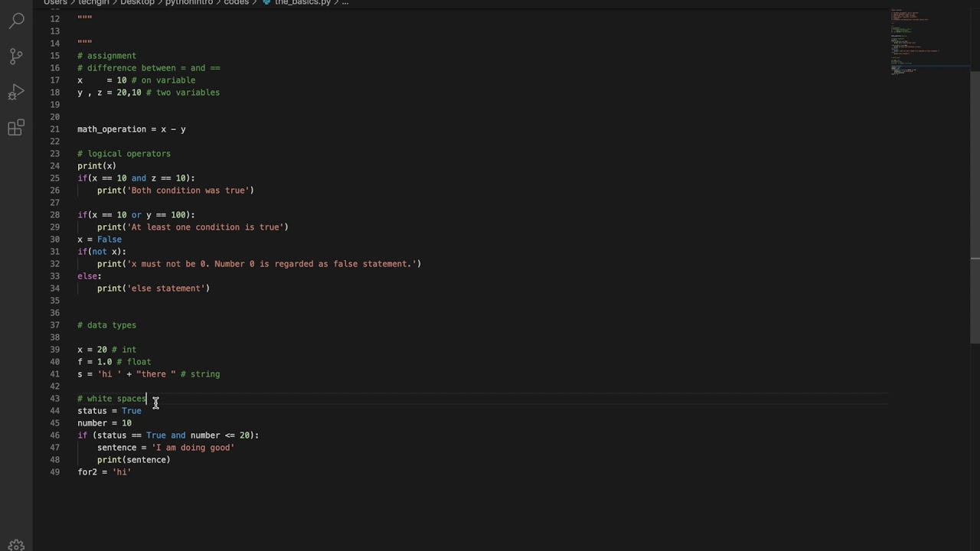Image resolution: width=980 pixels, height=551 pixels.
Task: Click the 'print(x)' statement
Action: [x=96, y=166]
